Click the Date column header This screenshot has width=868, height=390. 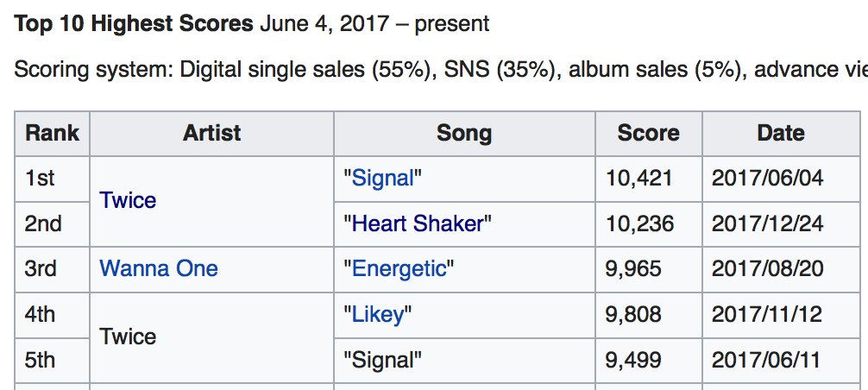point(780,133)
